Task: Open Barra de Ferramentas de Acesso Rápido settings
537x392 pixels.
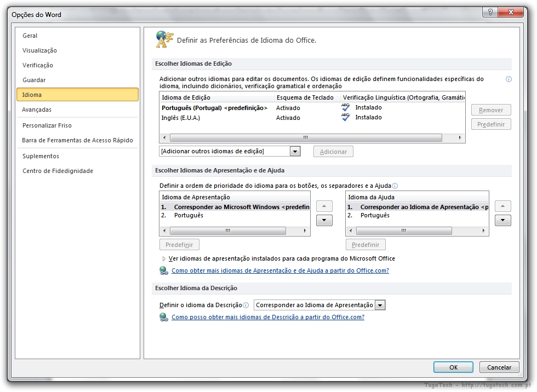Action: pos(77,140)
